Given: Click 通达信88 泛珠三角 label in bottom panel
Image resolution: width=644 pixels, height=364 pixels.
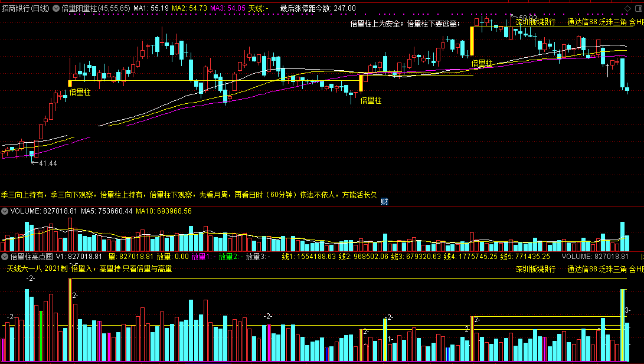Looking at the screenshot, I should pos(597,269).
